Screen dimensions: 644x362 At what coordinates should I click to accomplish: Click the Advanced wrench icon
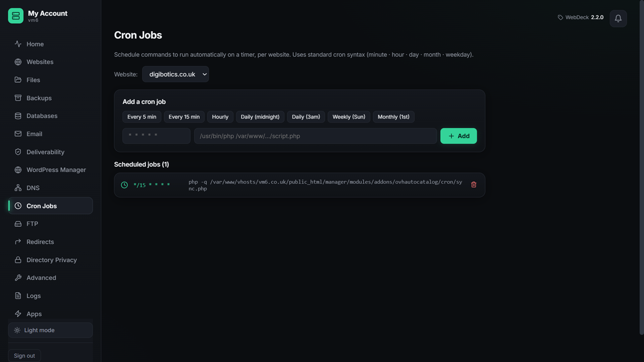click(x=18, y=278)
